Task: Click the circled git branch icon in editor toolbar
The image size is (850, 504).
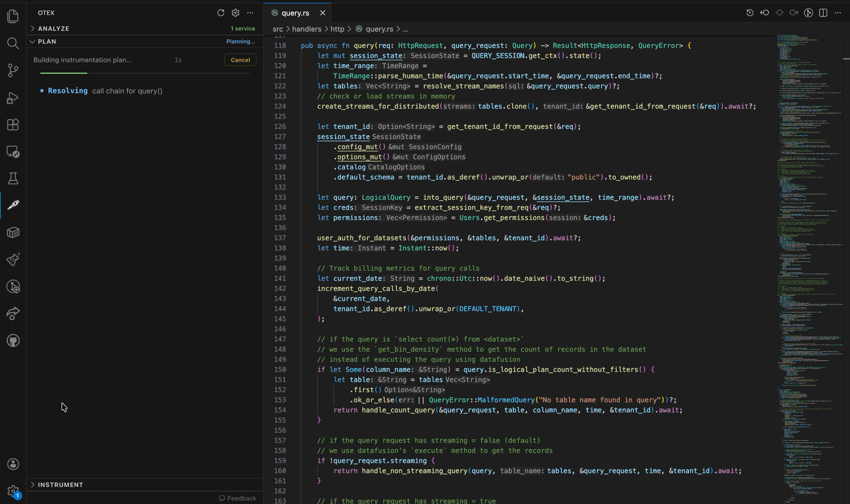Action: [809, 13]
